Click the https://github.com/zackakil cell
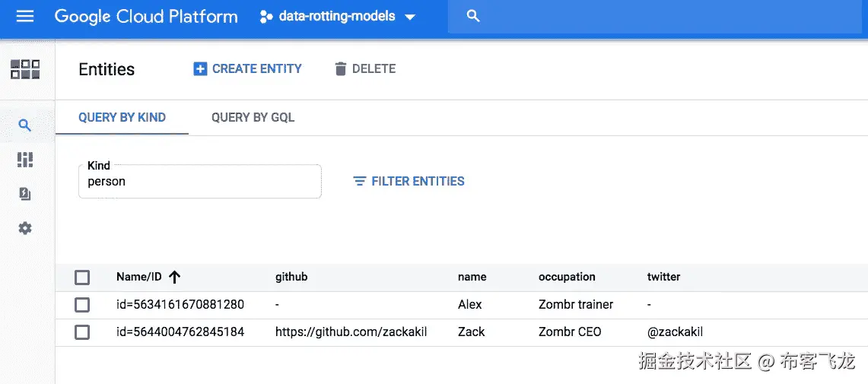Image resolution: width=868 pixels, height=384 pixels. click(351, 332)
